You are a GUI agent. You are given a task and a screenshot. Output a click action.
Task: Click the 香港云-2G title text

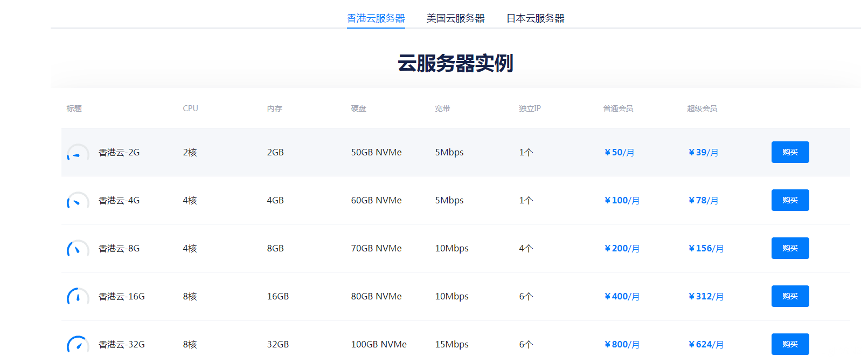tap(119, 153)
